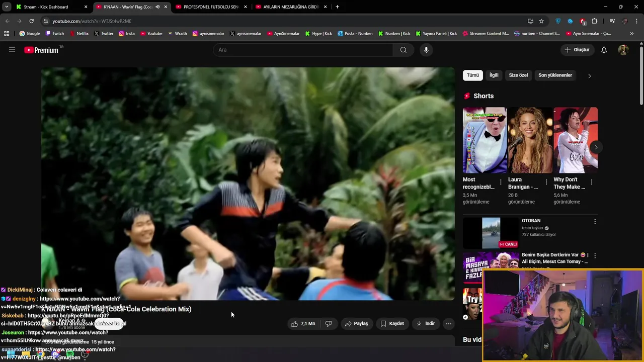Open the Most recognizable short thumbnail
Image resolution: width=644 pixels, height=362 pixels.
click(x=485, y=140)
